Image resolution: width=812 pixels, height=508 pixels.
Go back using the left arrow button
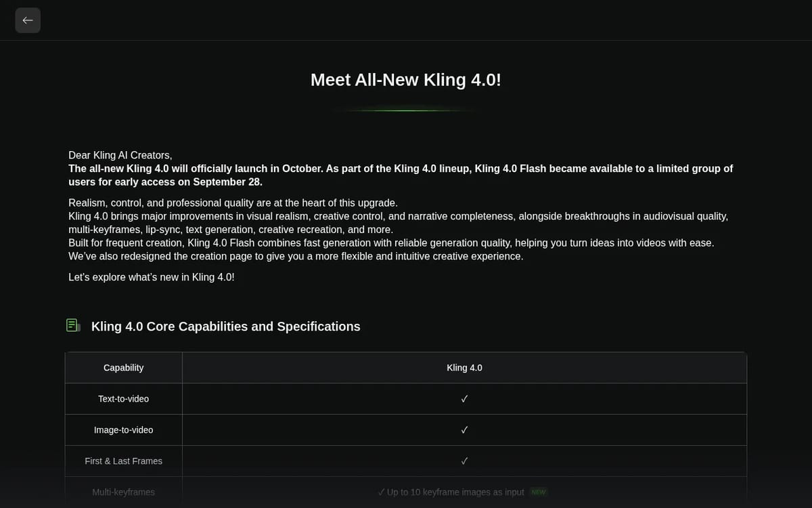click(x=28, y=20)
